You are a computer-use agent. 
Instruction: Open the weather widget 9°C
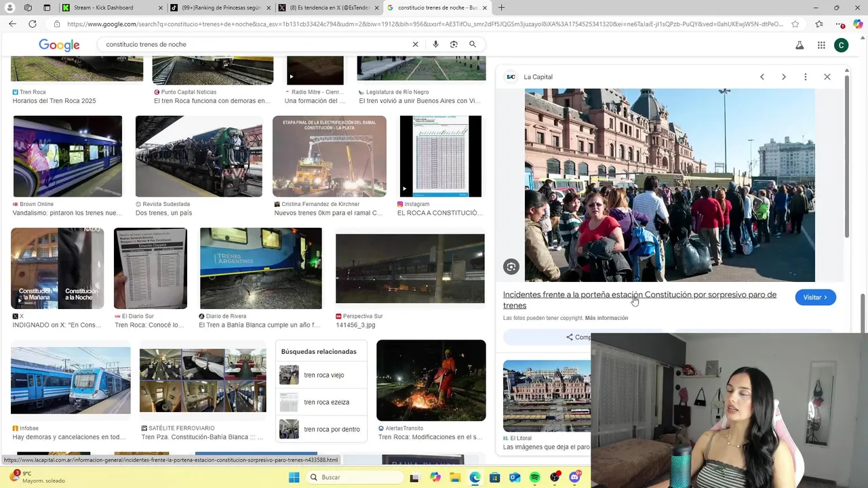pos(36,477)
